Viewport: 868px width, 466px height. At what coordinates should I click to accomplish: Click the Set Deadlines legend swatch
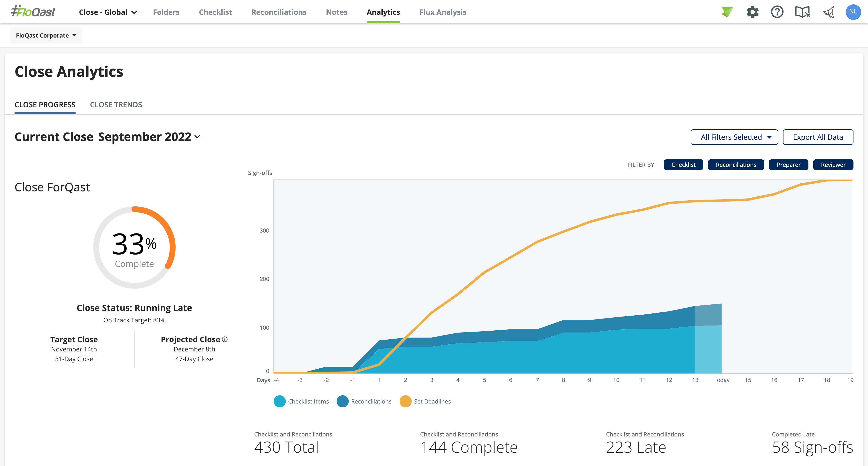click(405, 401)
